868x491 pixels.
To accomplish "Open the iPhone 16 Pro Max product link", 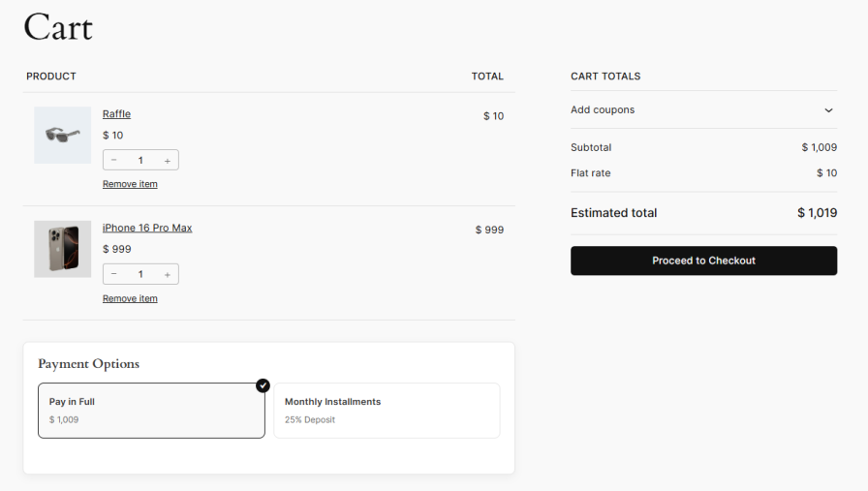I will coord(147,228).
